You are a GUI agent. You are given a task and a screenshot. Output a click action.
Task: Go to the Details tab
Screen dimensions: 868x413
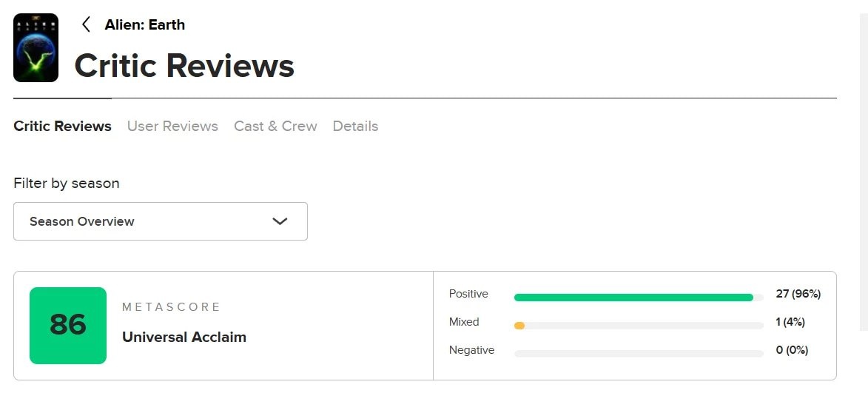point(355,127)
